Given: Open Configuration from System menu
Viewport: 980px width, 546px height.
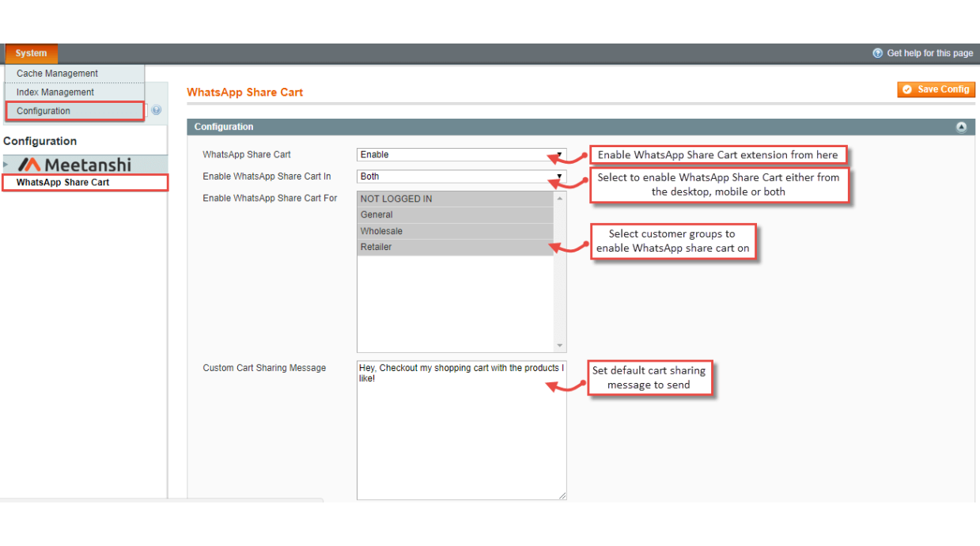Looking at the screenshot, I should point(74,112).
